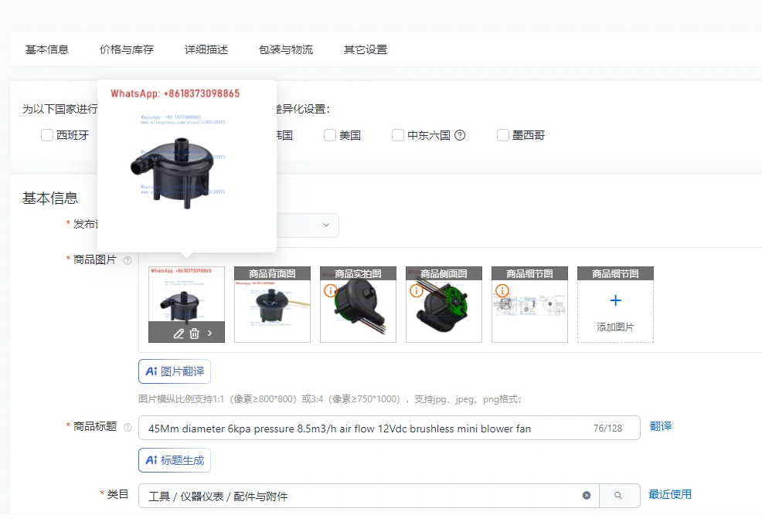Click 76/128 character counter text
This screenshot has width=762, height=532.
tap(607, 428)
